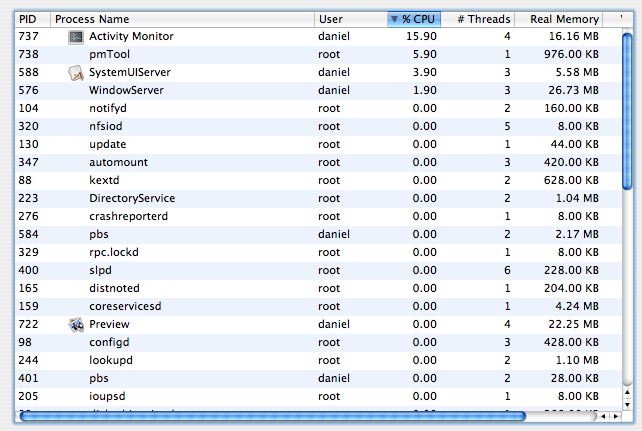Select the WindowServer process row
The image size is (642, 431).
[318, 90]
